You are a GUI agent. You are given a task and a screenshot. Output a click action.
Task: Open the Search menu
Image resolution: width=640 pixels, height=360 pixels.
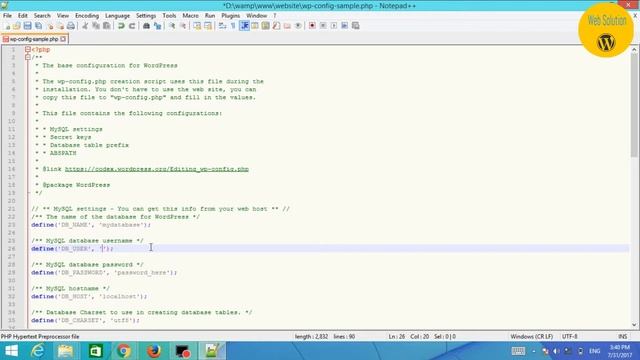(42, 16)
